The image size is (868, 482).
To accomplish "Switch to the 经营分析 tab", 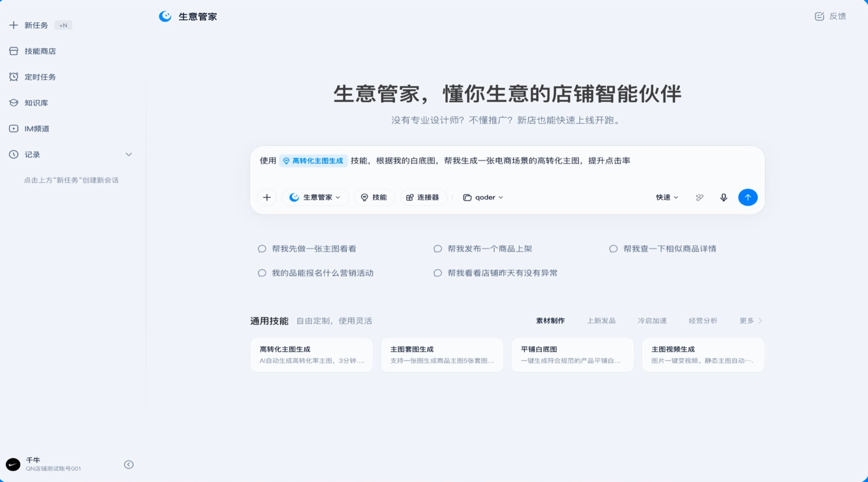I will pyautogui.click(x=703, y=321).
